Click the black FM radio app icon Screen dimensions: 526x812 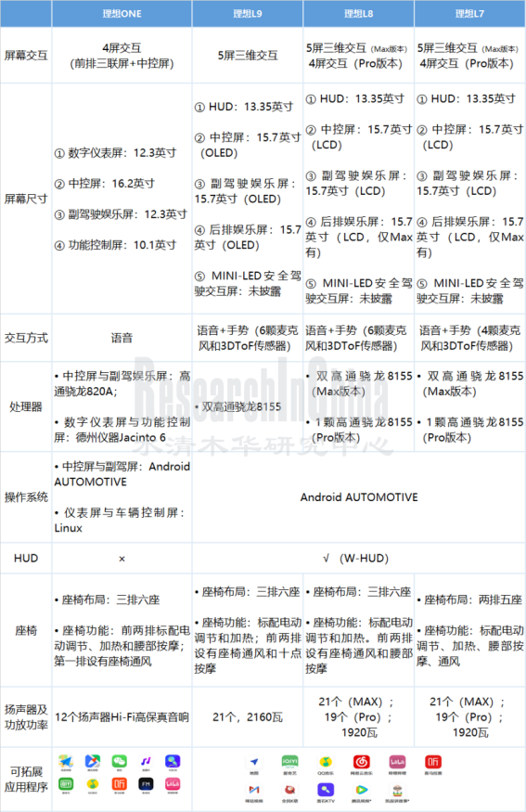tap(146, 784)
